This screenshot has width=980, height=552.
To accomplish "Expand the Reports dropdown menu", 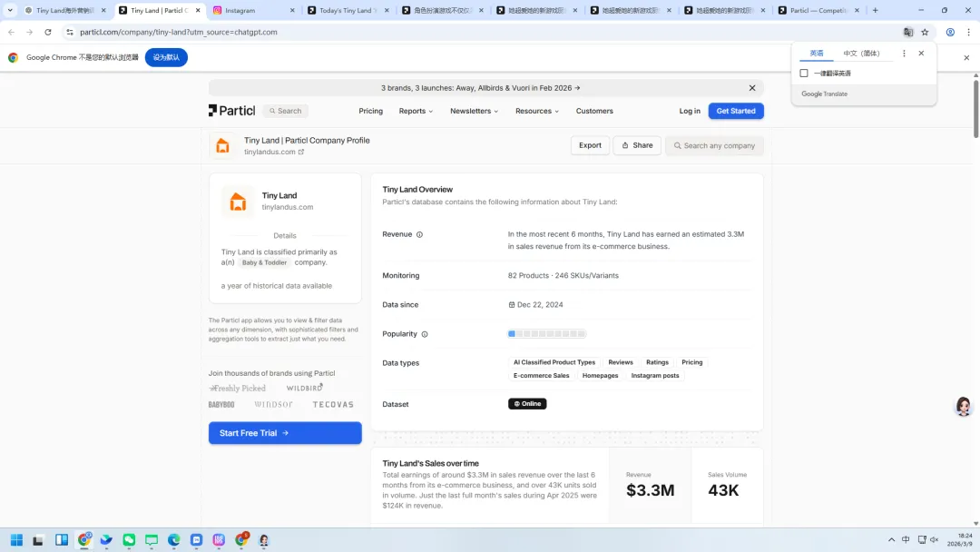I will pyautogui.click(x=416, y=111).
